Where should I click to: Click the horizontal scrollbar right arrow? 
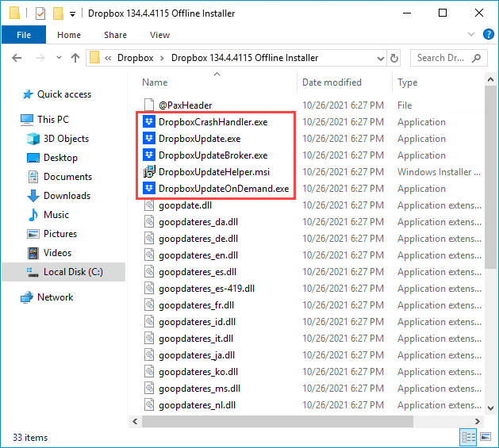point(477,421)
